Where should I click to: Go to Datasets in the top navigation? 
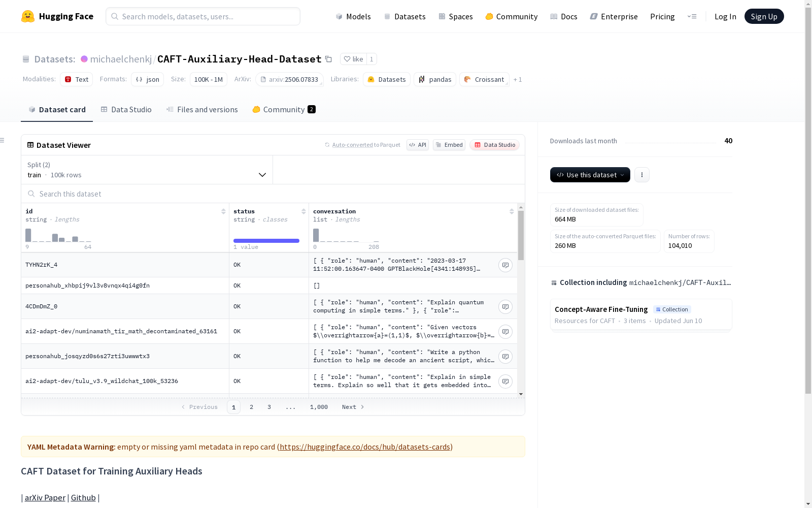(404, 16)
